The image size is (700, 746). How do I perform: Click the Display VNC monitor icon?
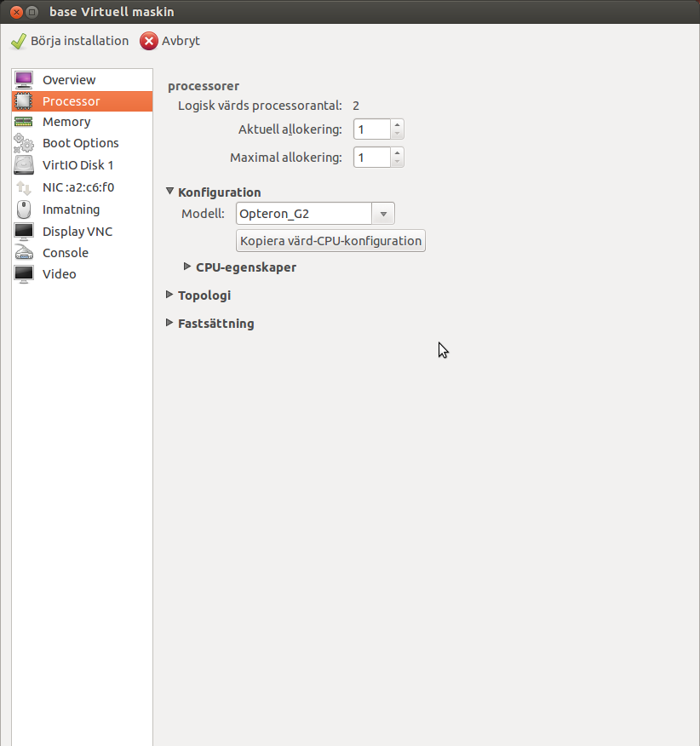coord(24,232)
